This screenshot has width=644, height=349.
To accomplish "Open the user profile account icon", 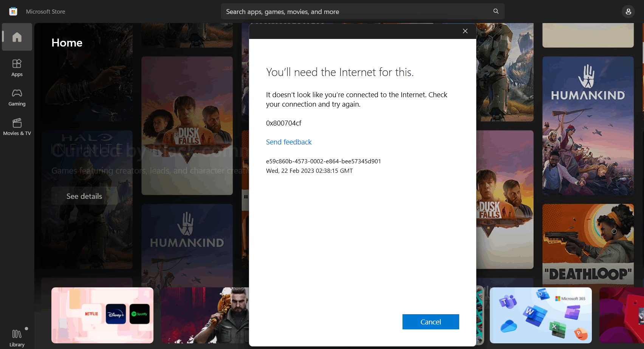I will pyautogui.click(x=628, y=11).
